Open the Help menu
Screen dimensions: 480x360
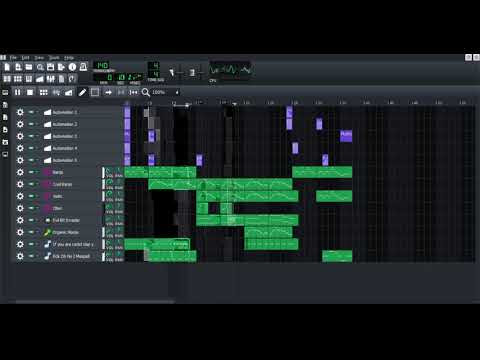click(x=69, y=58)
